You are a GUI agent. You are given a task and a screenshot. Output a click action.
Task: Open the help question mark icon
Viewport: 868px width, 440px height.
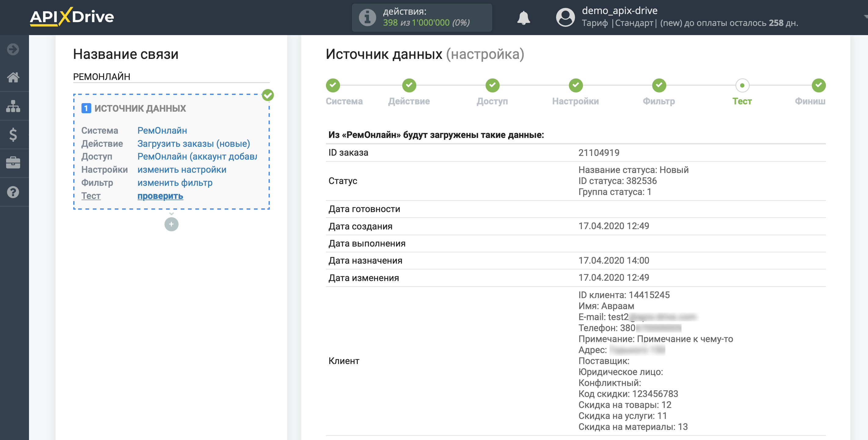tap(13, 192)
